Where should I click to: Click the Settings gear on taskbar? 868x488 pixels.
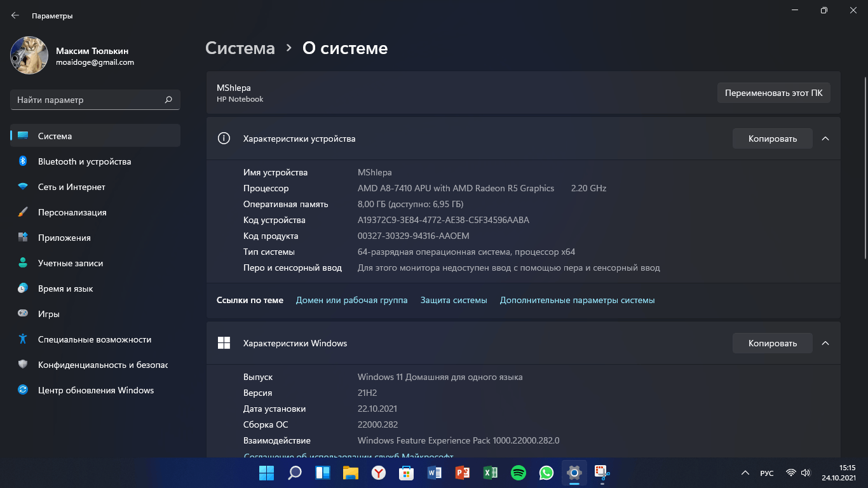(574, 473)
